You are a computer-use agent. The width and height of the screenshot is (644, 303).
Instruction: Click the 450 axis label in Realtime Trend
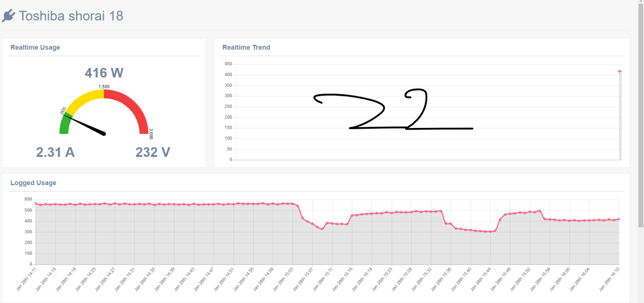coord(228,64)
